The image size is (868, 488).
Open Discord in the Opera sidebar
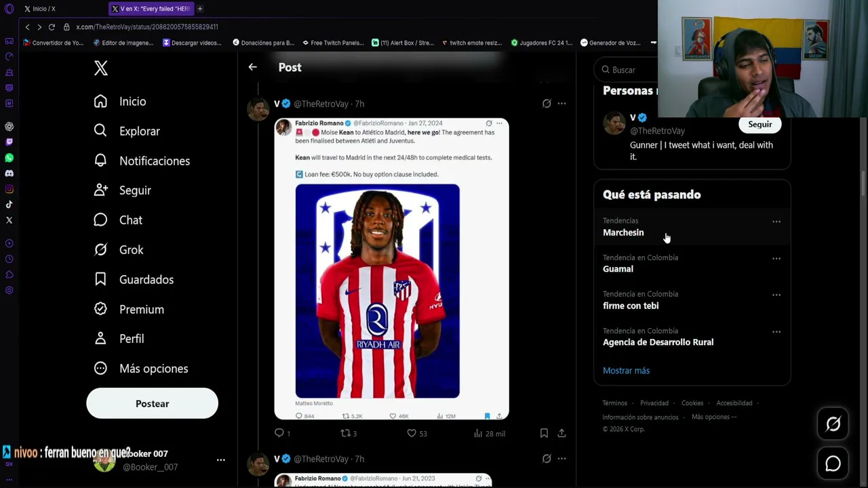point(9,174)
